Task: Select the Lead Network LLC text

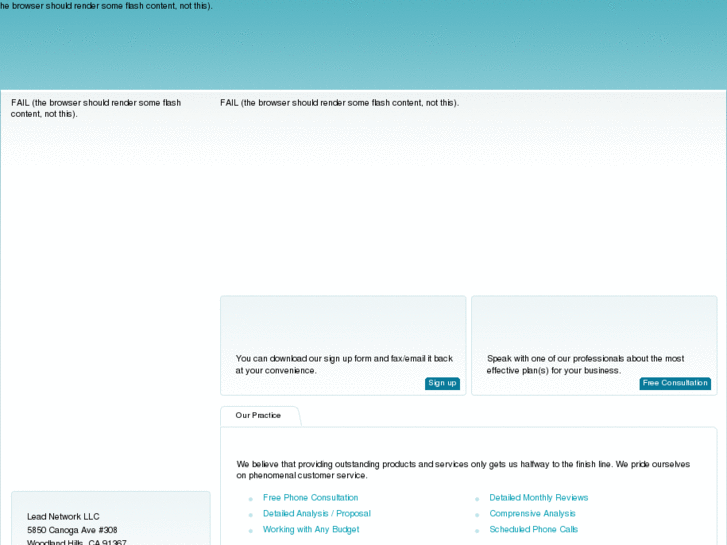Action: click(63, 517)
